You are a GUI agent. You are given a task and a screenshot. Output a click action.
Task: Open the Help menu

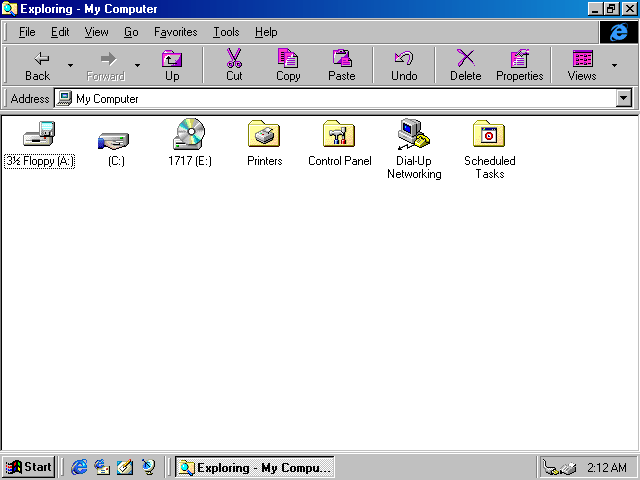click(266, 32)
